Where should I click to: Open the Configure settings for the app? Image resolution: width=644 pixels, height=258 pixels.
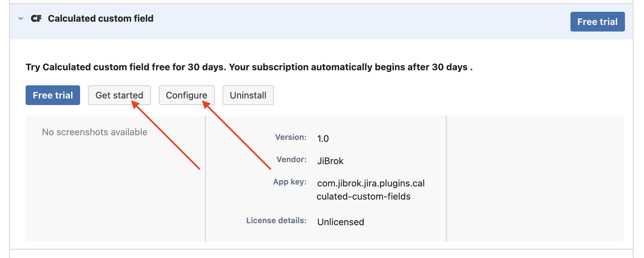click(186, 95)
